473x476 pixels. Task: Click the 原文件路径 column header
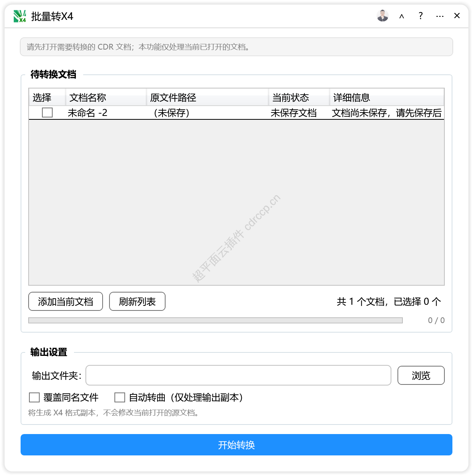[208, 97]
